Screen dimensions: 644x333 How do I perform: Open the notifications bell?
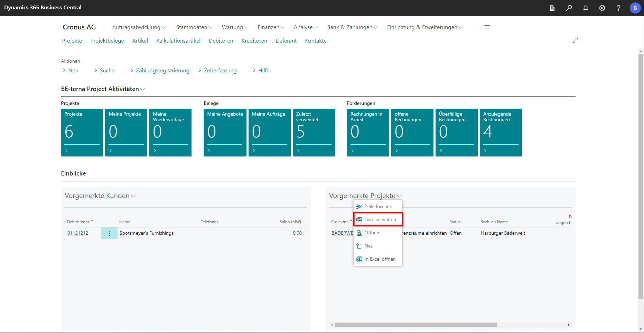coord(585,8)
